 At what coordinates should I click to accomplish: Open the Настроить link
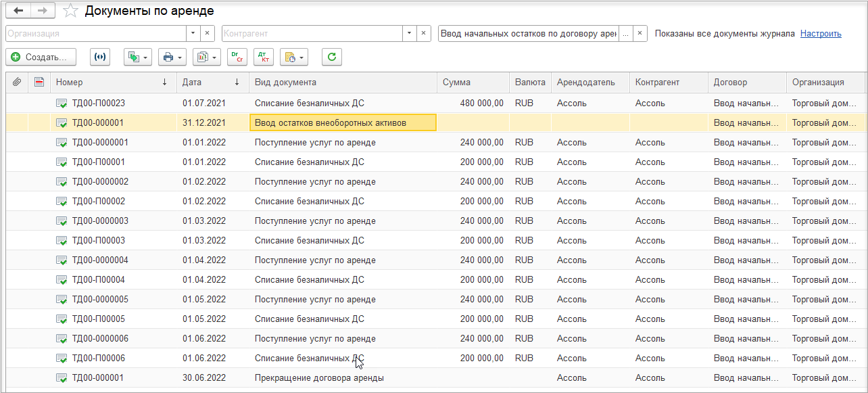pyautogui.click(x=821, y=33)
